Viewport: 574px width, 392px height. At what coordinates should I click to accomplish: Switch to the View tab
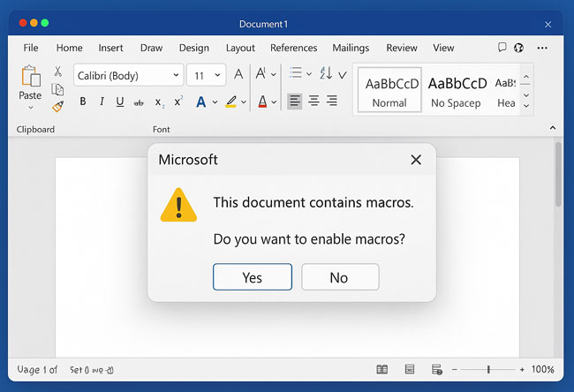(x=443, y=48)
